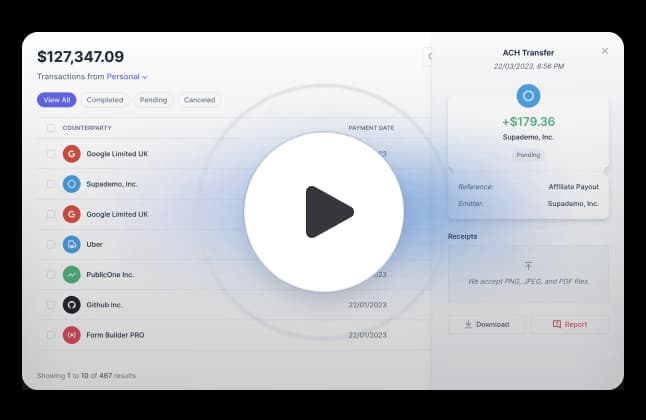Expand the Personal account dropdown
Image resolution: width=646 pixels, height=420 pixels.
(x=127, y=76)
